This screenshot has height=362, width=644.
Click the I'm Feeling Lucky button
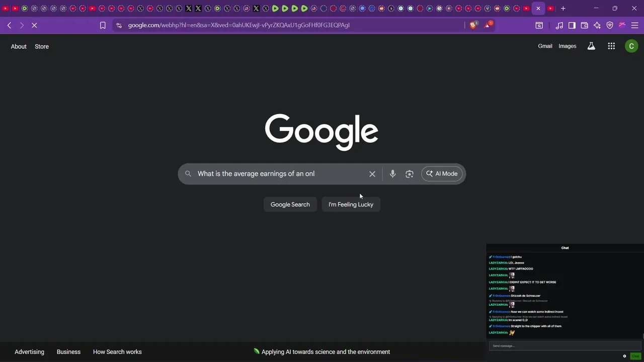(x=351, y=205)
